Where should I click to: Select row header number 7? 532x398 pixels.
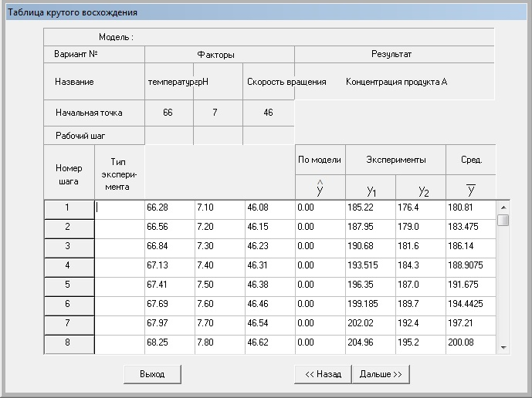[69, 325]
